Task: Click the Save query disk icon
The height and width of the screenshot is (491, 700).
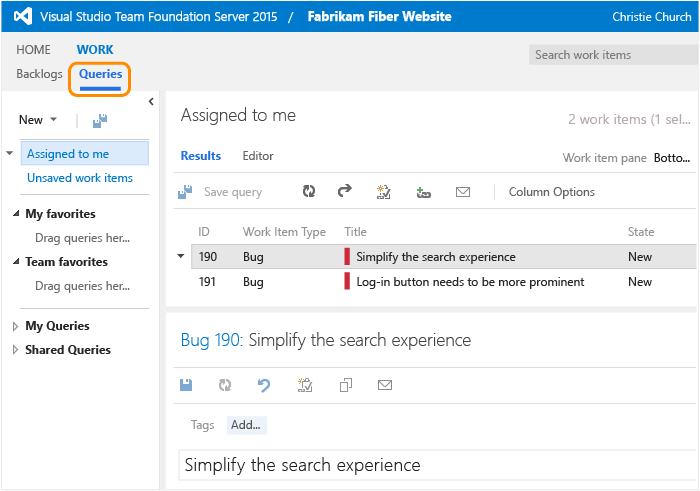Action: click(185, 192)
